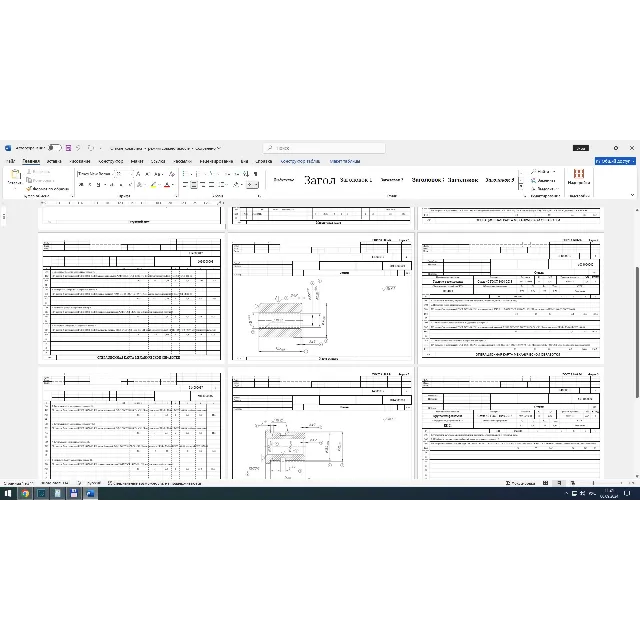Open the Рассылки (Mailings) ribbon tab
This screenshot has width=640, height=640.
point(182,161)
